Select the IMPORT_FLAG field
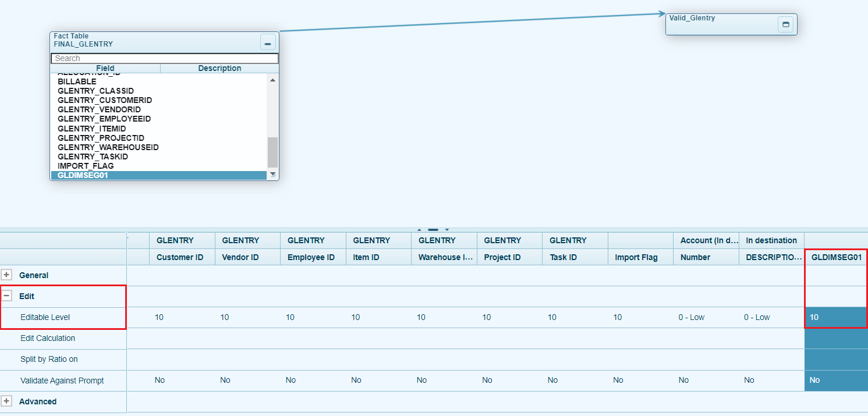The image size is (868, 416). [86, 166]
